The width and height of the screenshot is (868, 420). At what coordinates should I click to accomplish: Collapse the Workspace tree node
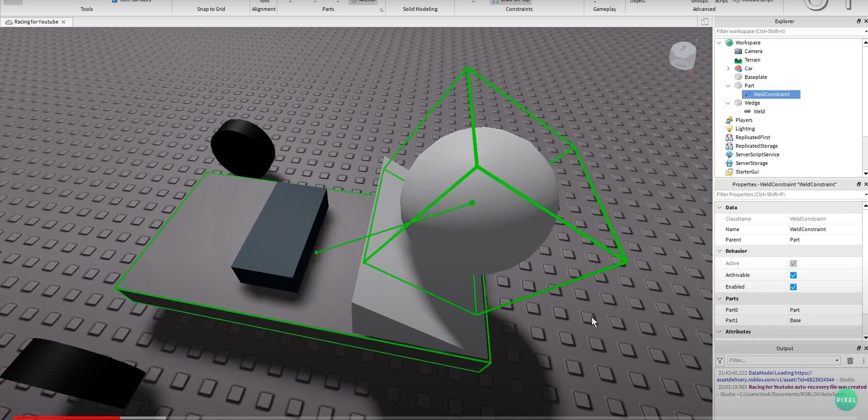click(x=719, y=43)
